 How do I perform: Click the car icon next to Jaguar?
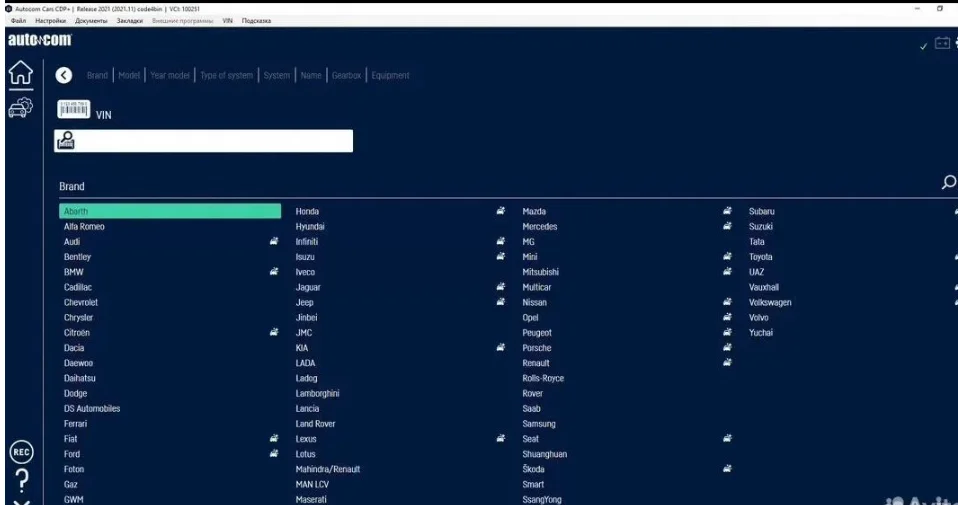[x=500, y=286]
